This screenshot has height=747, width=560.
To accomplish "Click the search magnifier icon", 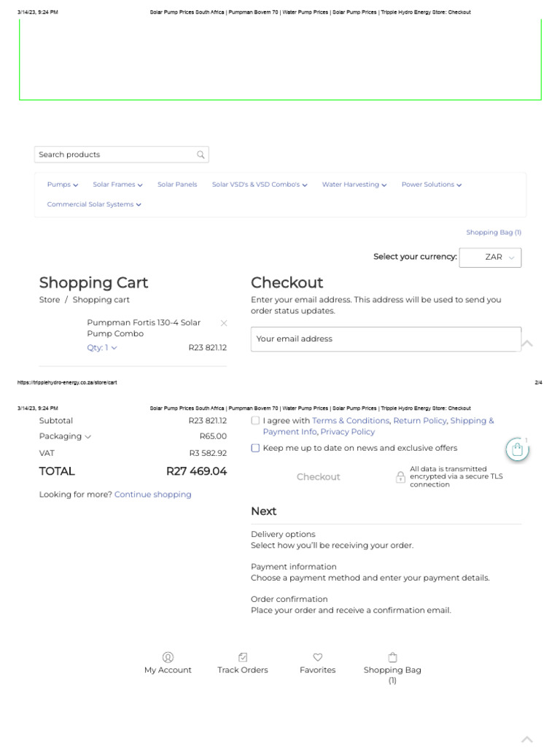I will [201, 155].
